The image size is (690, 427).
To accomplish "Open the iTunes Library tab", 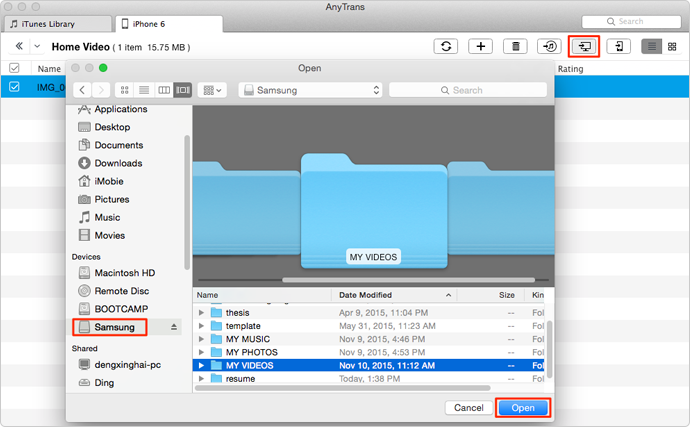I will point(57,24).
